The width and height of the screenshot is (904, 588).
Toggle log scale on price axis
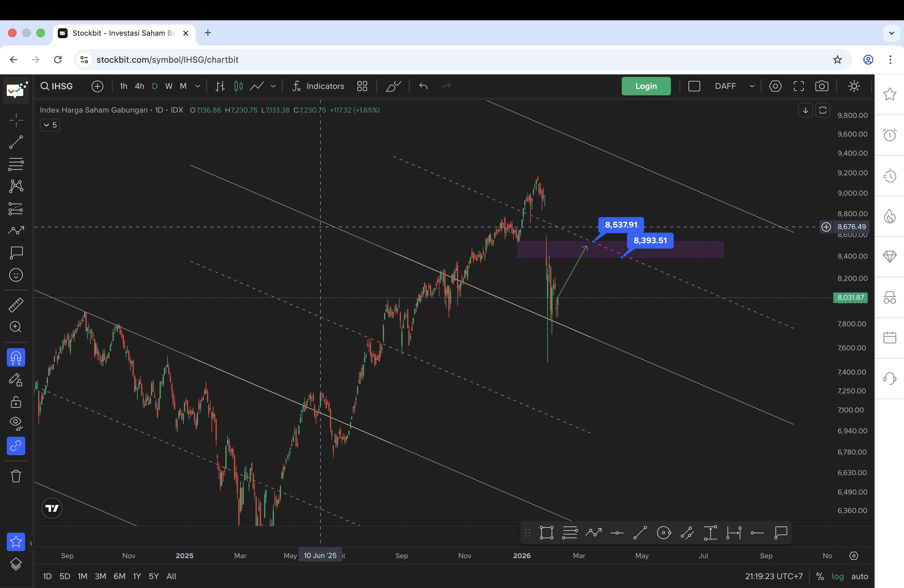point(838,576)
